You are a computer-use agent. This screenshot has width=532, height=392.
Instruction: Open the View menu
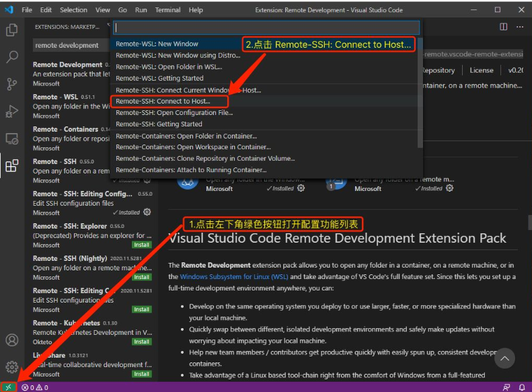[x=102, y=10]
